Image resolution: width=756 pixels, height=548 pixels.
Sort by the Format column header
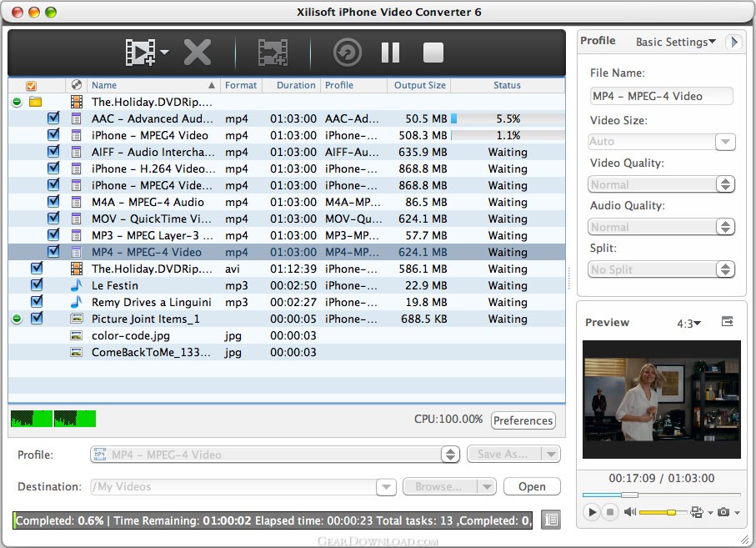(x=241, y=85)
